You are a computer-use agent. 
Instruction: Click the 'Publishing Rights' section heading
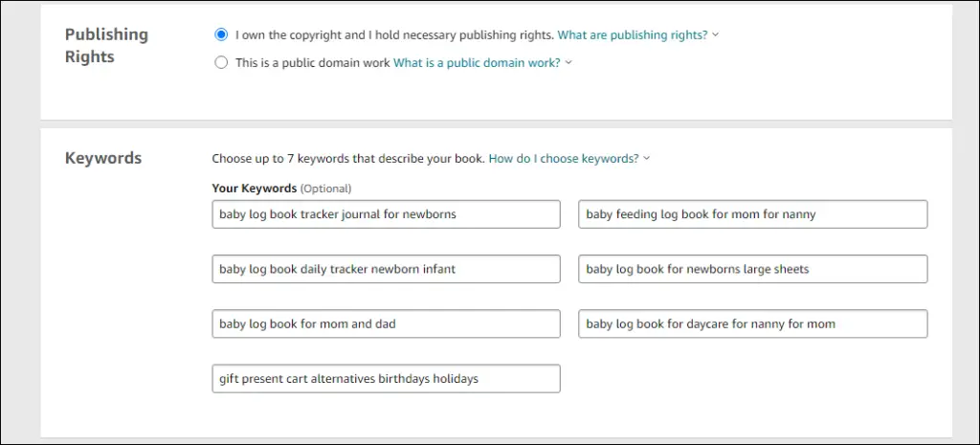[x=107, y=46]
